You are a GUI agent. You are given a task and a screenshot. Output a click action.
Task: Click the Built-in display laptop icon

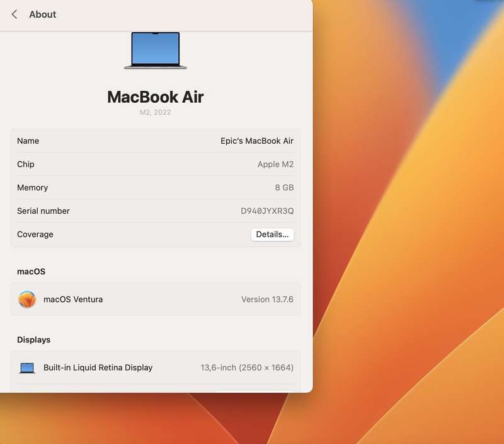[27, 368]
